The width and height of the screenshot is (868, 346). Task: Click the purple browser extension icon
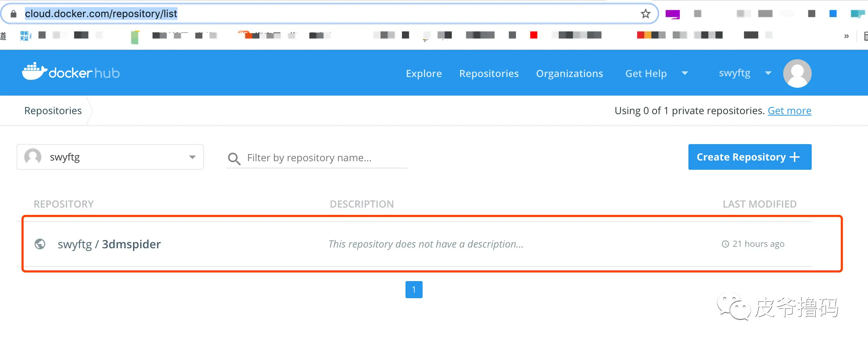pos(672,14)
